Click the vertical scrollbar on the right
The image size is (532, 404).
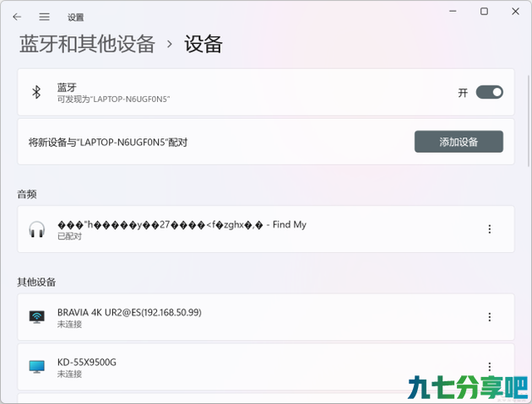click(x=529, y=121)
